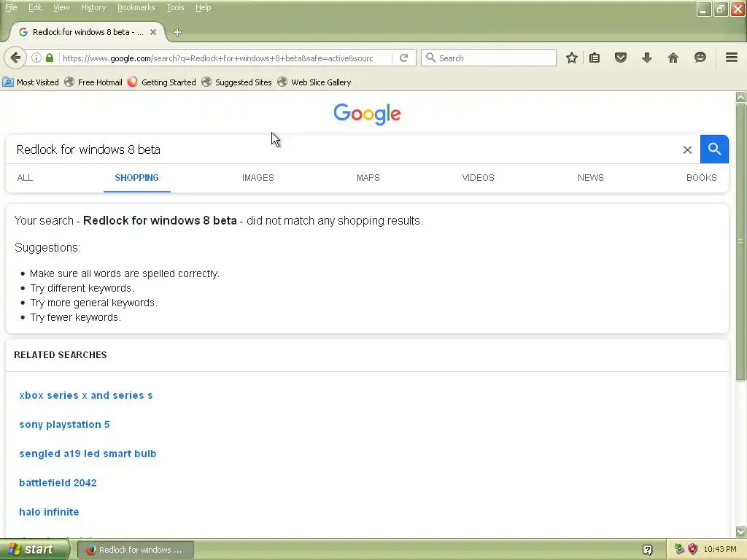Click the 10:43 PM system clock
Screen dimensions: 747x560
pyautogui.click(x=720, y=550)
